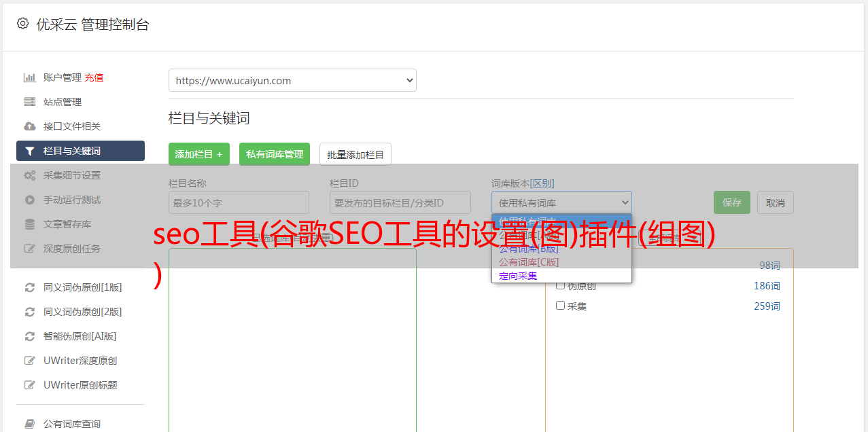Screen dimensions: 868x432
Task: Click the edit icon of UWriter原创标题
Action: click(x=29, y=385)
